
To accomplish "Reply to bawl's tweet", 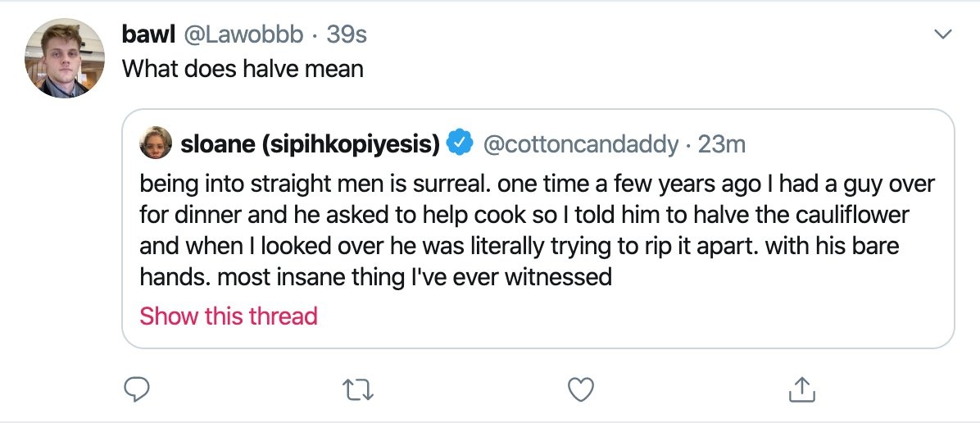I will (x=139, y=390).
